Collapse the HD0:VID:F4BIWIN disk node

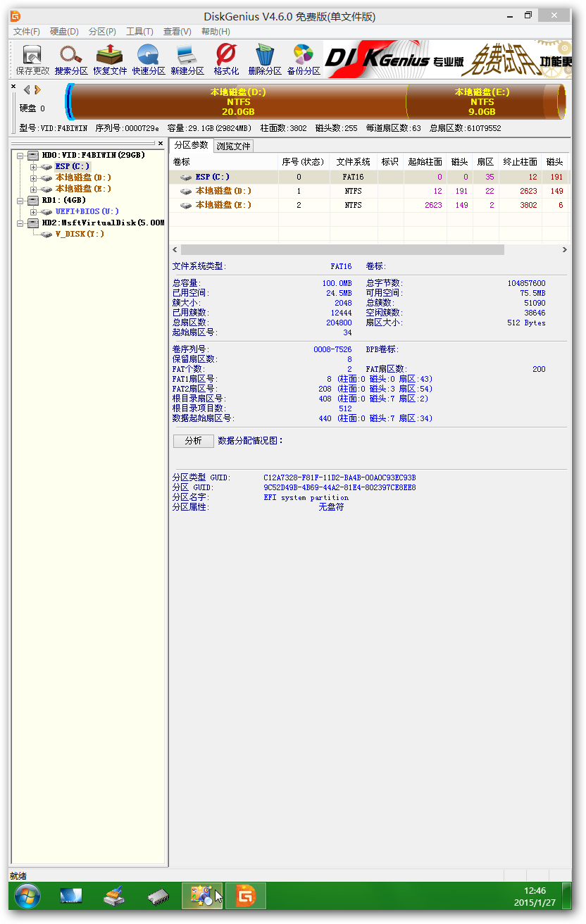[20, 155]
